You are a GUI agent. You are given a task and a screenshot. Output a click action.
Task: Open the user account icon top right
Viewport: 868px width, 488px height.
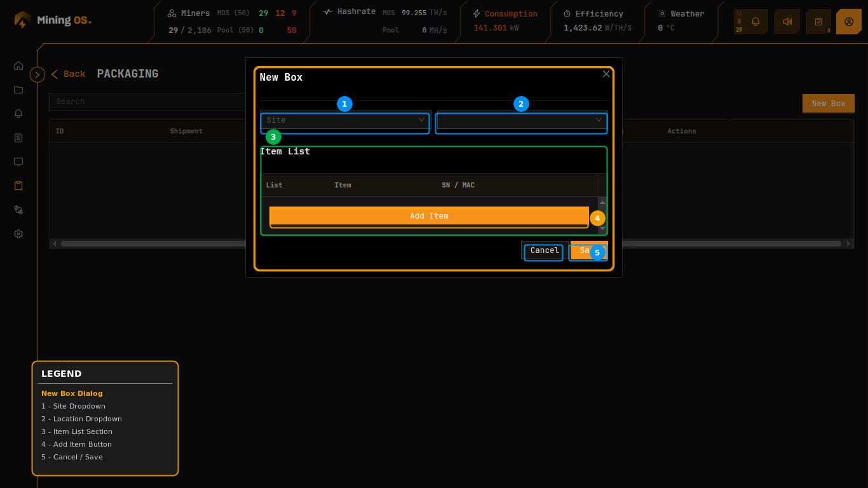click(x=849, y=21)
